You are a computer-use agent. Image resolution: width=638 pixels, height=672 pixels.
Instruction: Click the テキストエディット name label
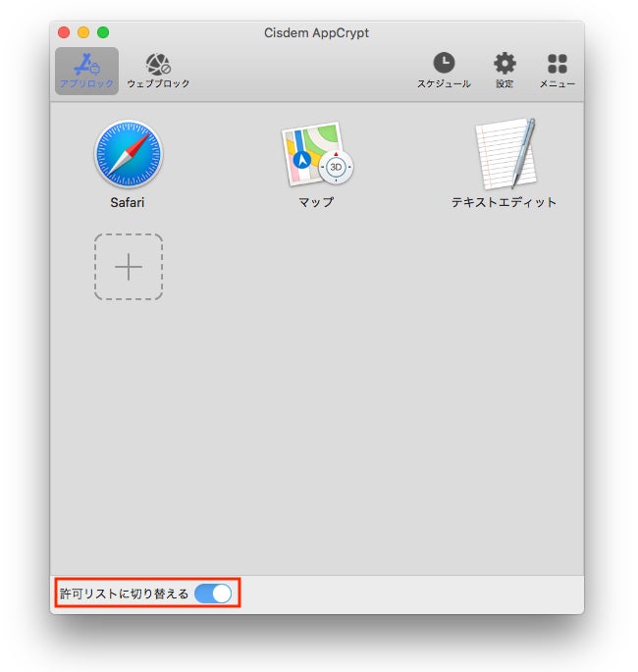pos(504,202)
